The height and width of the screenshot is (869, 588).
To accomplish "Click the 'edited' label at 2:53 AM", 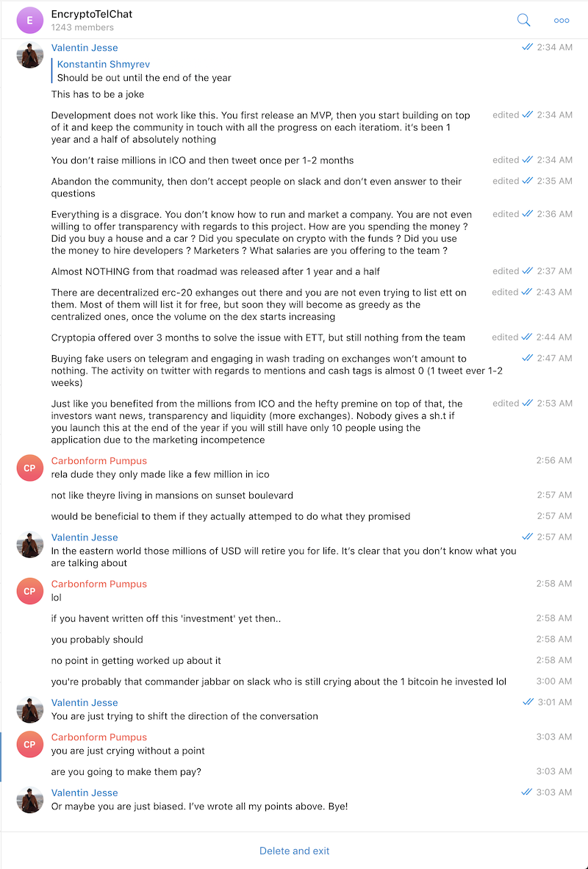I will coord(506,403).
